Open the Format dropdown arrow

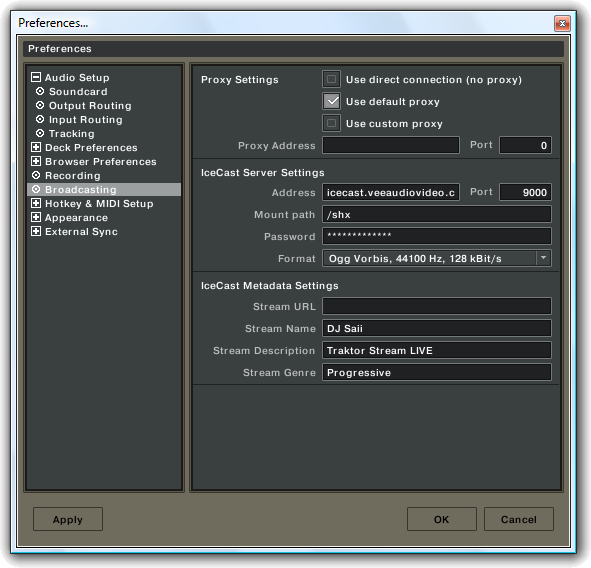click(543, 258)
